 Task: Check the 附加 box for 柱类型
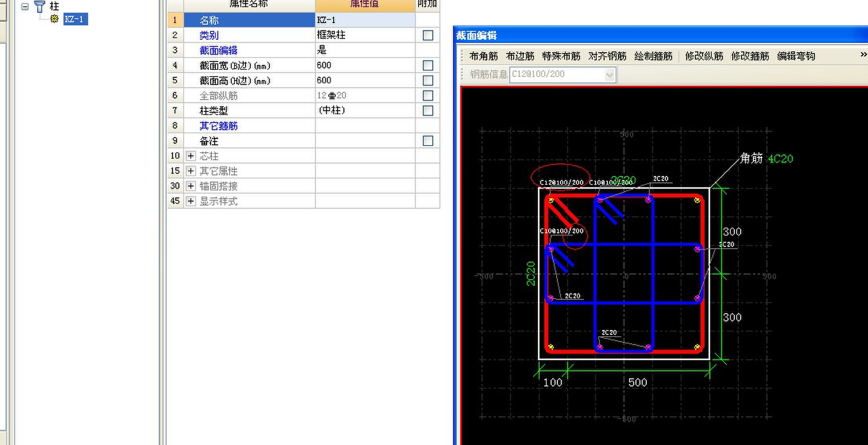tap(428, 111)
